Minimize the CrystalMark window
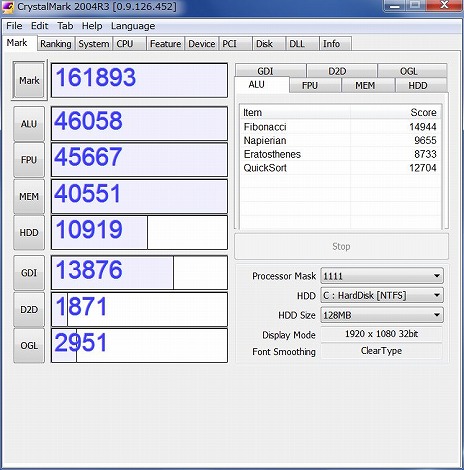 pyautogui.click(x=395, y=6)
